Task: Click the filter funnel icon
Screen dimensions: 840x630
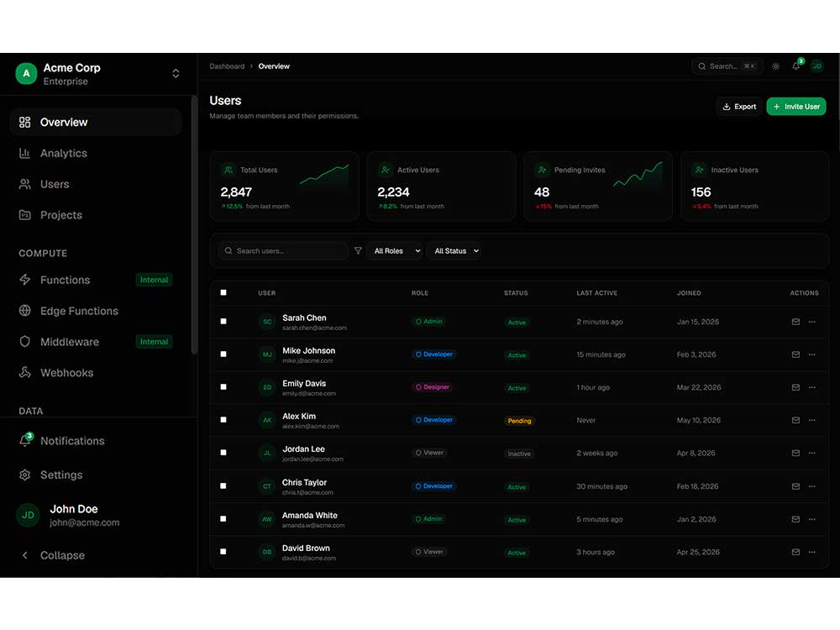Action: [x=358, y=250]
